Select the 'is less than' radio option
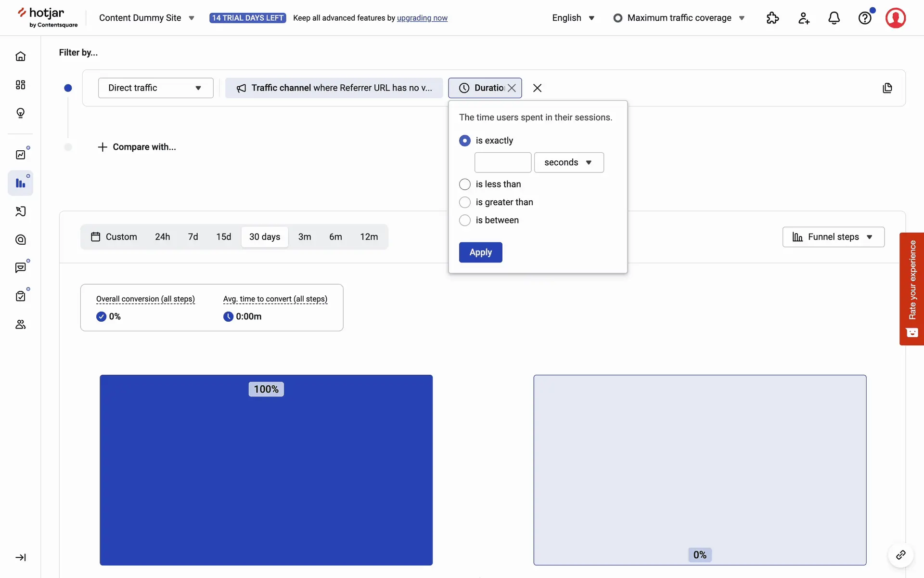 pos(465,184)
